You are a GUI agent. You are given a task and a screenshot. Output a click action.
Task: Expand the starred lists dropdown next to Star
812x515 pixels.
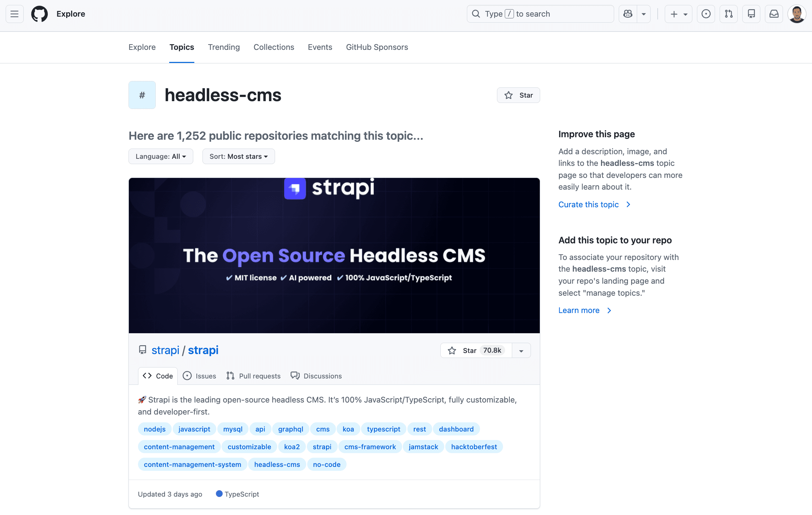[521, 350]
